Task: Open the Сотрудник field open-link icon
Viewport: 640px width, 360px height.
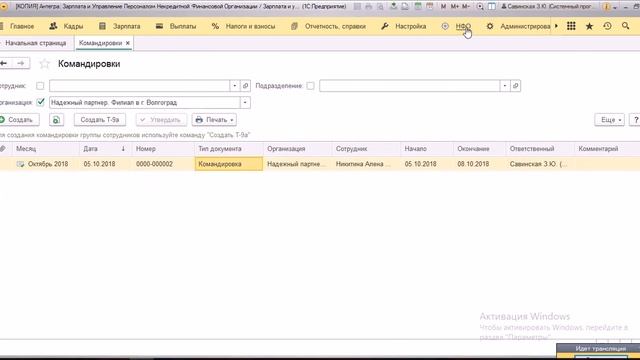Action: [x=245, y=86]
